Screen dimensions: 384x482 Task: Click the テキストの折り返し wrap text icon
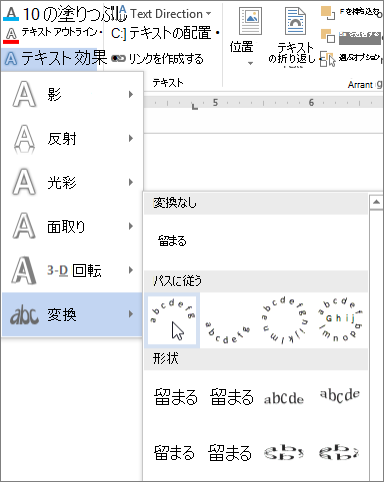(295, 21)
